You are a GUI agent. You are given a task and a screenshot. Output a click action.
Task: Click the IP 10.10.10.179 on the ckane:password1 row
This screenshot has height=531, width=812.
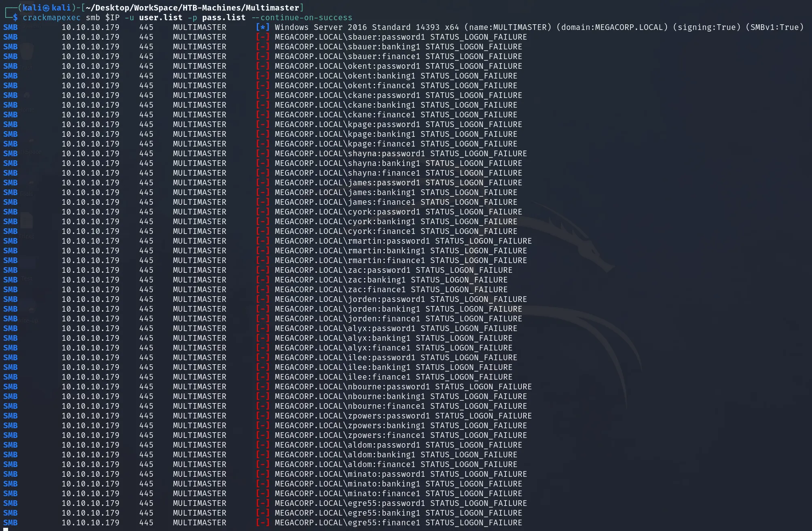91,95
